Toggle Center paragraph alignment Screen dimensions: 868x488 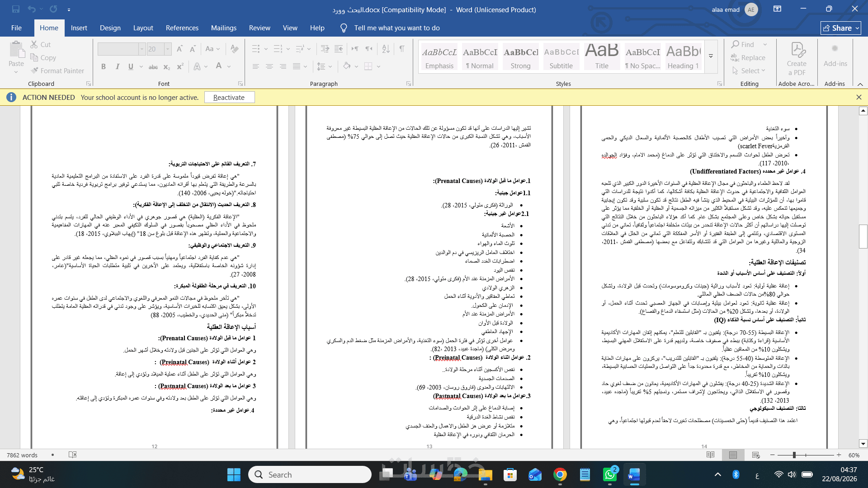pyautogui.click(x=269, y=66)
